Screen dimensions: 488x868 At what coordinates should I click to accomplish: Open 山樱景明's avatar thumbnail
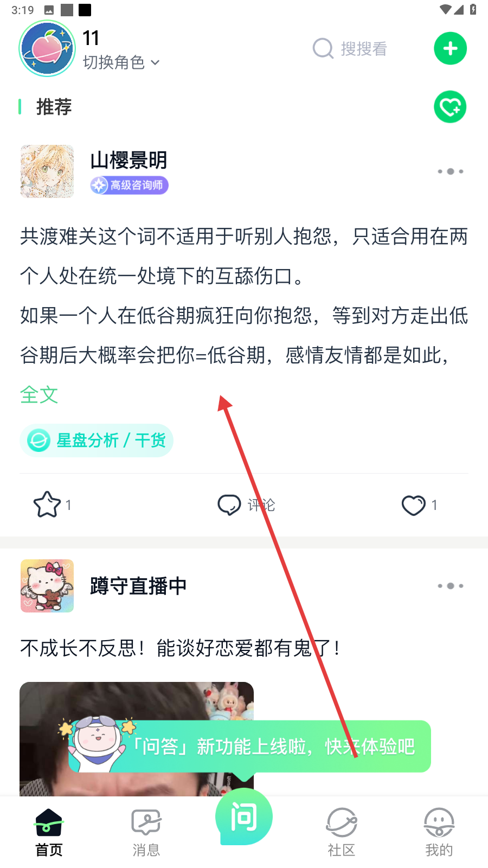click(x=47, y=171)
